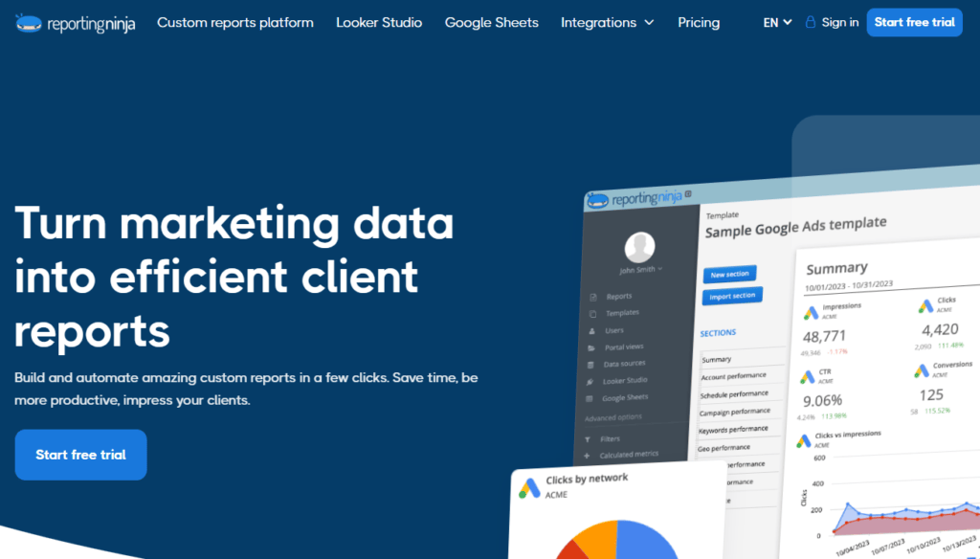Navigate to Custom reports platform
980x559 pixels.
coord(234,22)
